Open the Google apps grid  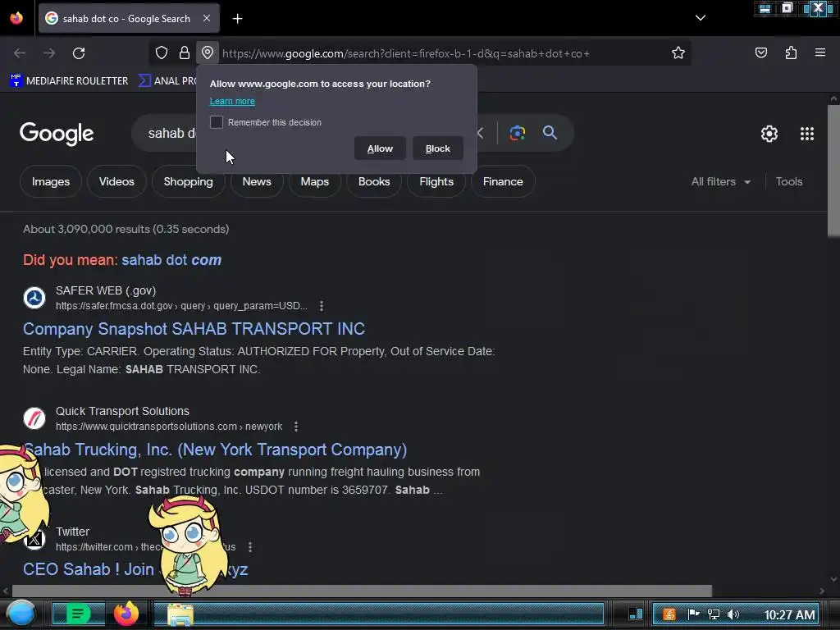pyautogui.click(x=807, y=134)
